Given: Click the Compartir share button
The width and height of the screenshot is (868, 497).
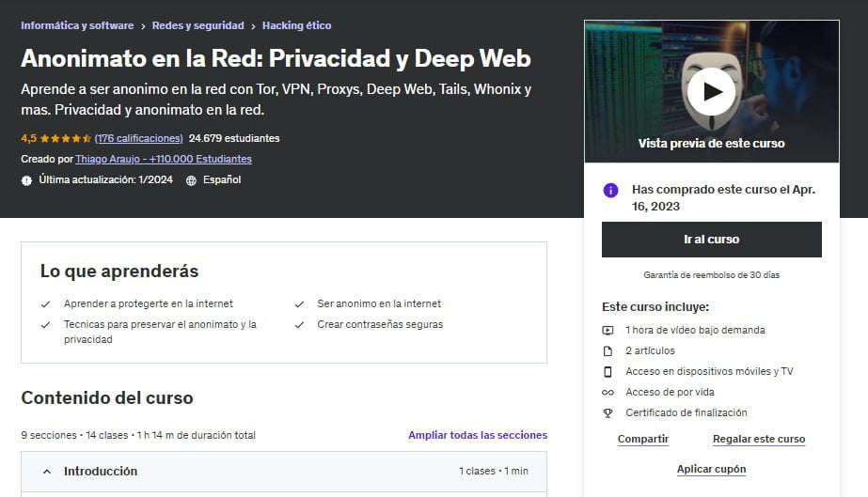Looking at the screenshot, I should pos(643,439).
